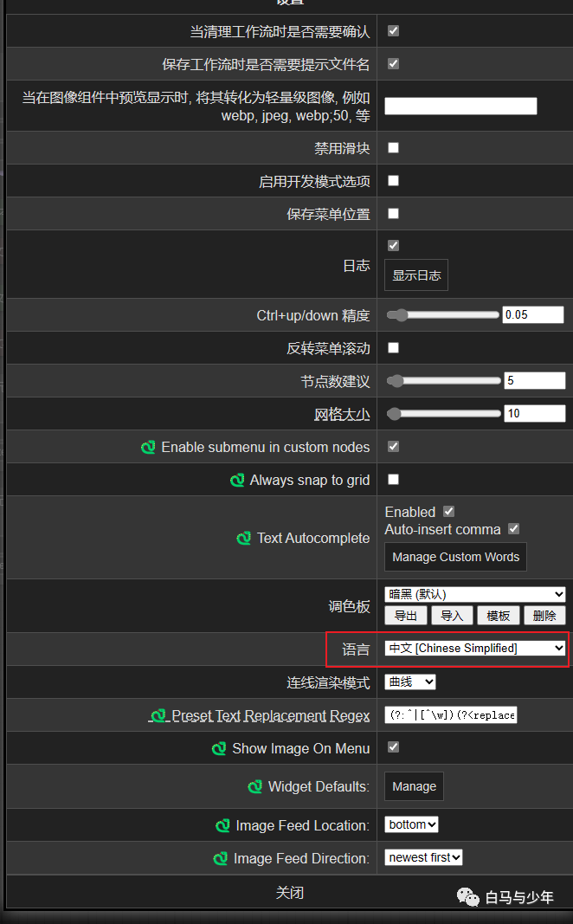This screenshot has height=924, width=573.
Task: Open the Image Feed Direction dropdown
Action: point(423,857)
